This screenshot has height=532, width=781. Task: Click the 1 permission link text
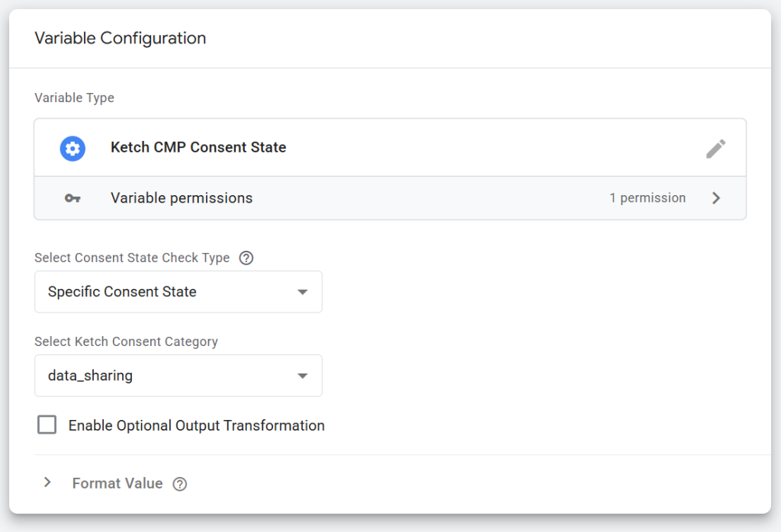click(x=648, y=198)
